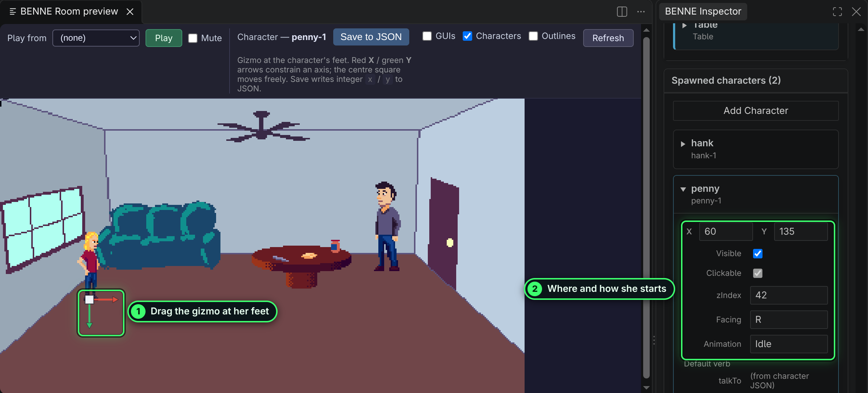Enable the Outlines checkbox
This screenshot has height=393, width=868.
pyautogui.click(x=533, y=36)
